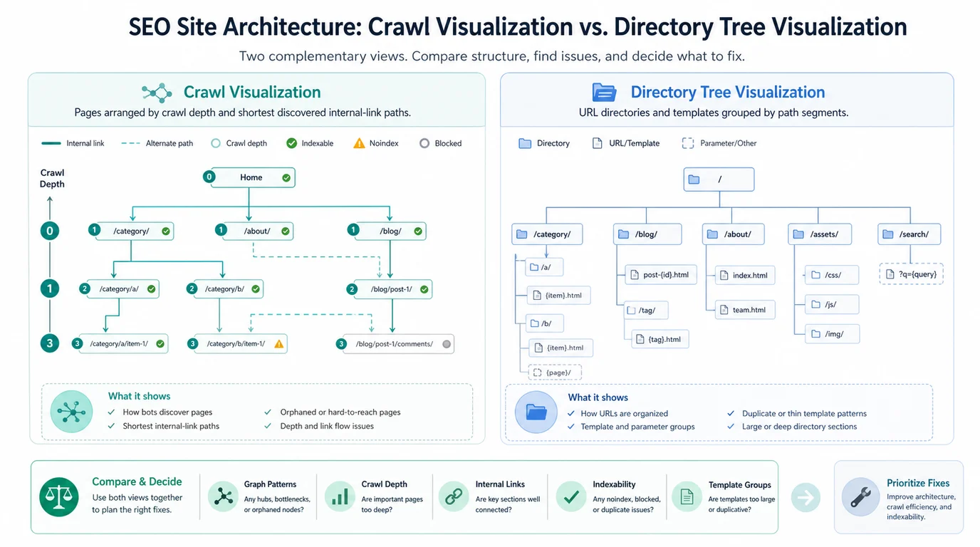Click crawl depth level 0 marker

(49, 231)
